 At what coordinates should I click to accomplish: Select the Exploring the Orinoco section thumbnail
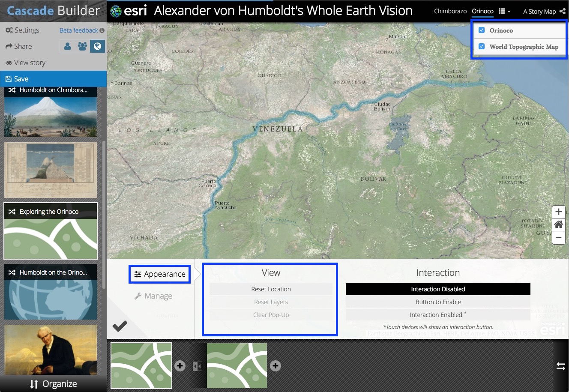click(51, 231)
